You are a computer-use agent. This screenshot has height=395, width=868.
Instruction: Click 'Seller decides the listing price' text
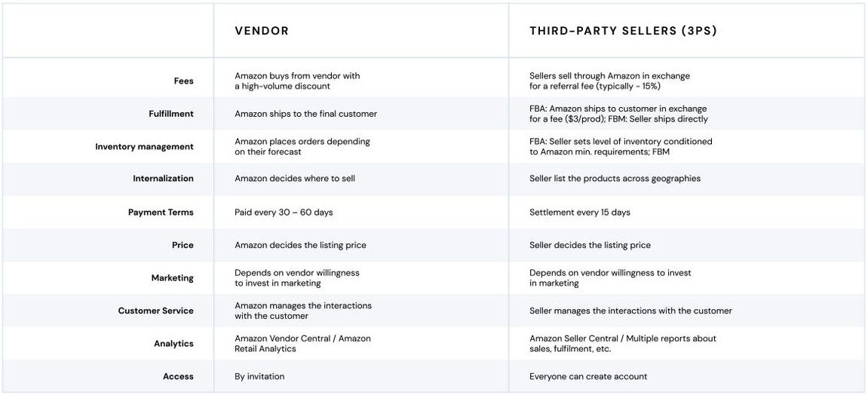(x=590, y=245)
